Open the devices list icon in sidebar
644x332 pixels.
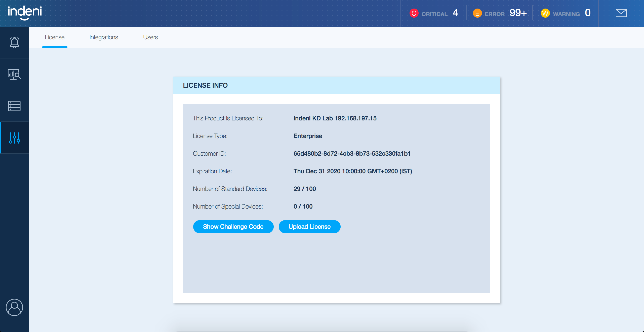(x=14, y=106)
